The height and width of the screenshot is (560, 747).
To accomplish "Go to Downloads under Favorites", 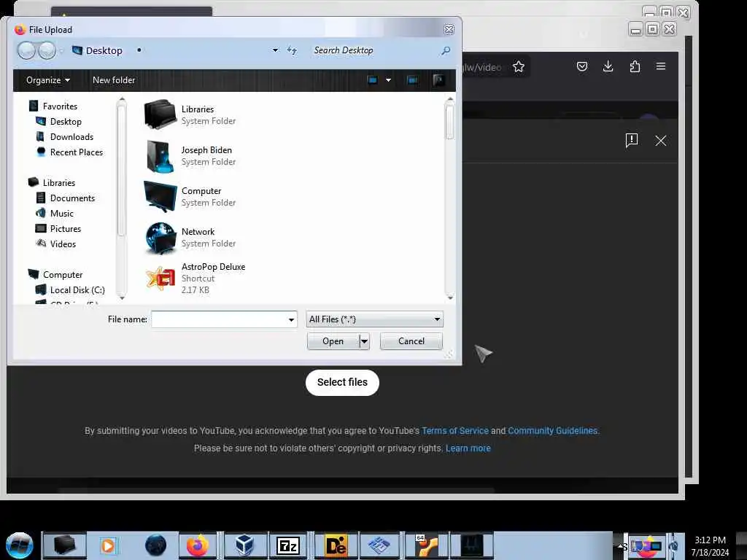I will 65,136.
